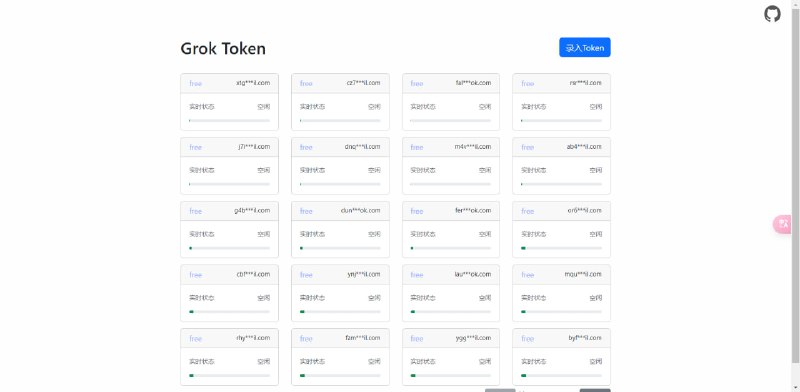Image resolution: width=800 pixels, height=392 pixels.
Task: Click the dun***ok.com email text
Action: 361,210
